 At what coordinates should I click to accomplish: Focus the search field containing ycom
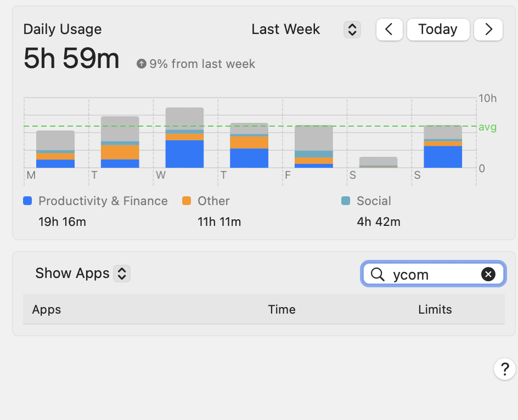tap(433, 274)
